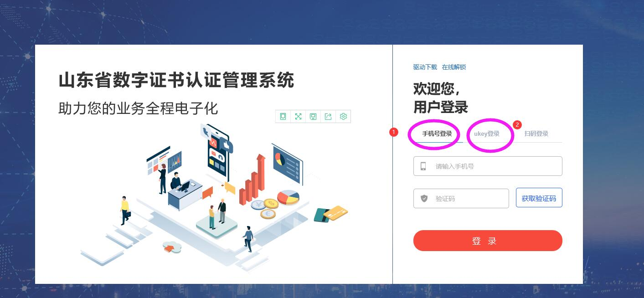Click the isometric business illustration
Screen dimensions: 644x298
tap(214, 196)
